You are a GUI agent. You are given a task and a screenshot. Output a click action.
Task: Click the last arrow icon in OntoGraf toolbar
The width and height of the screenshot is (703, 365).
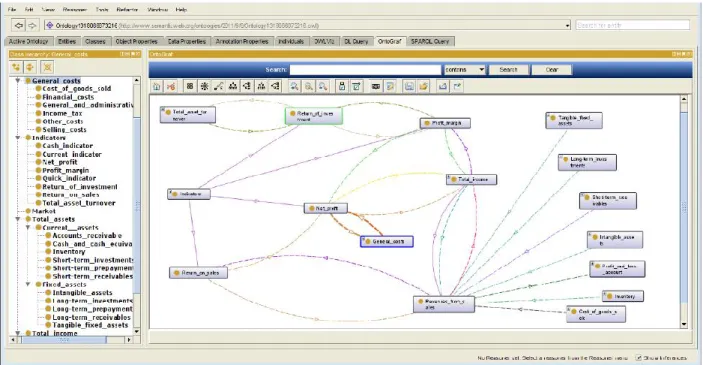click(x=457, y=86)
